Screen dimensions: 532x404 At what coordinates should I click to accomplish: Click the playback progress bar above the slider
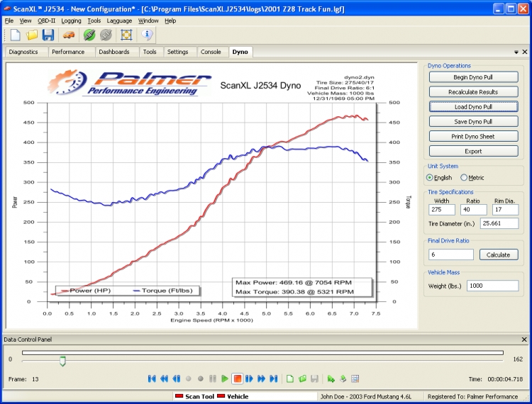click(262, 353)
